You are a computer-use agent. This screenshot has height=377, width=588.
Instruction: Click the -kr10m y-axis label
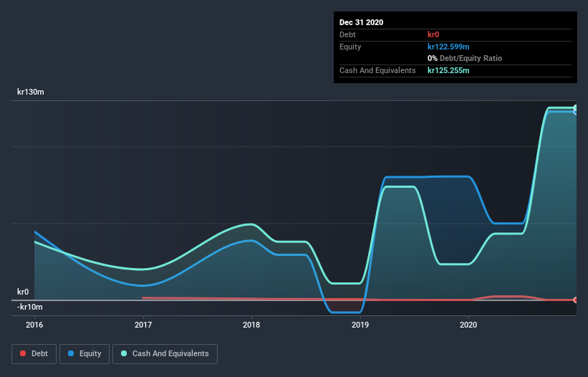point(30,307)
